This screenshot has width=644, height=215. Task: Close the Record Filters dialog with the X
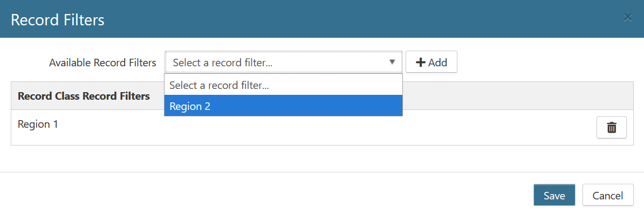[627, 17]
